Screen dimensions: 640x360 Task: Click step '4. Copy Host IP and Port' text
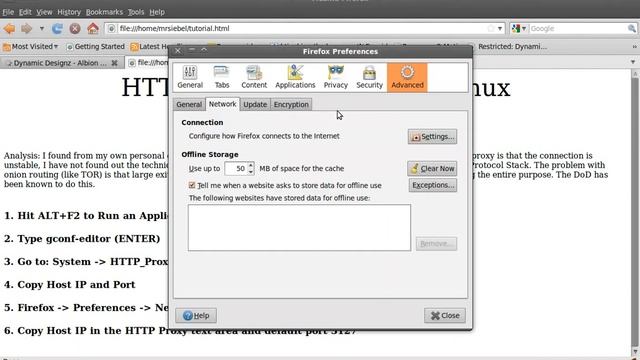click(69, 284)
